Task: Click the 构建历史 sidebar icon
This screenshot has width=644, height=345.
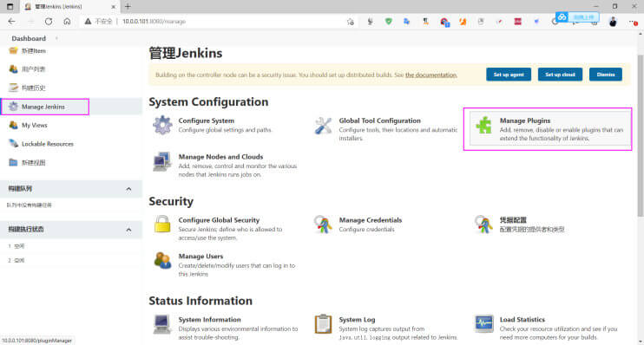Action: click(13, 88)
